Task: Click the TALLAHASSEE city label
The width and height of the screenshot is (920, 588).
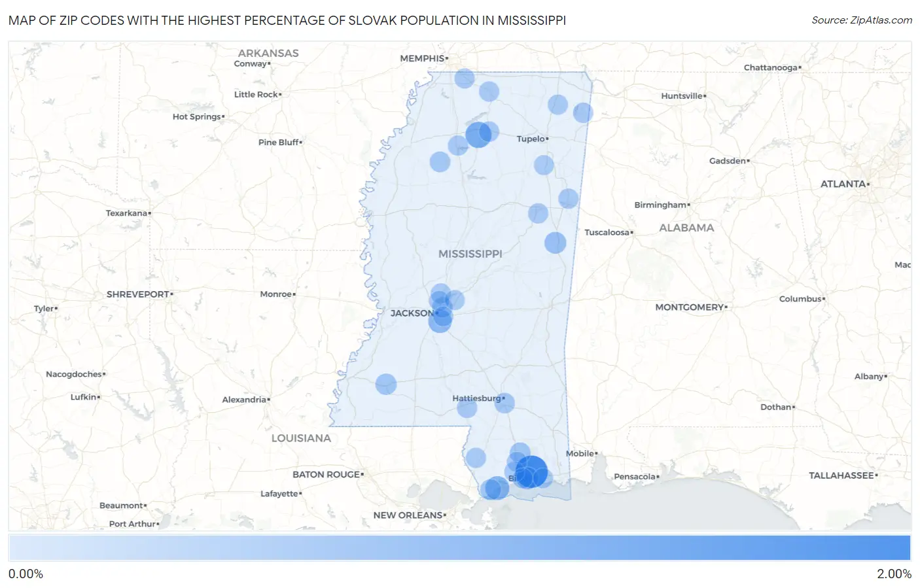Action: [x=841, y=476]
